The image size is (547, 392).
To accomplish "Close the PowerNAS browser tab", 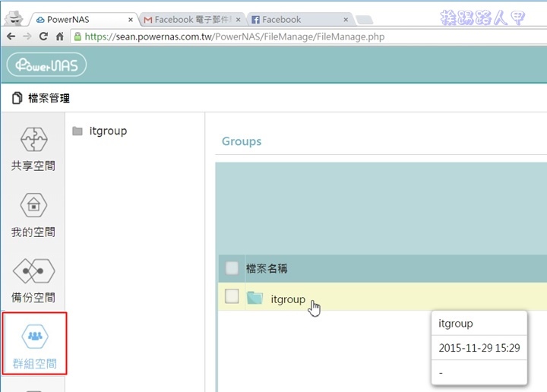I will point(131,20).
